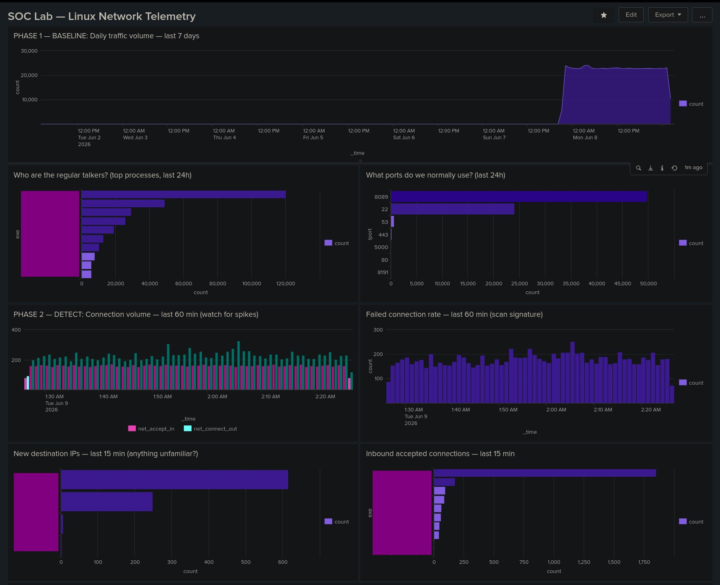Open the ports panel in search
This screenshot has height=585, width=720.
pyautogui.click(x=638, y=168)
